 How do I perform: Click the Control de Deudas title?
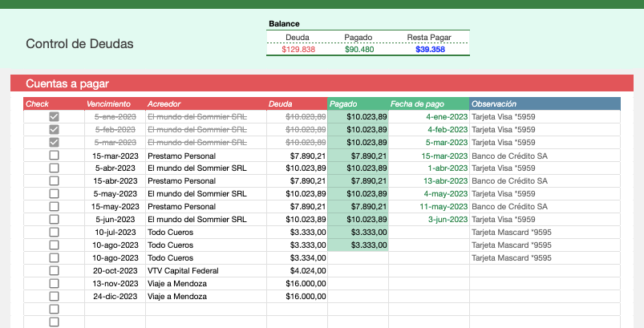[79, 44]
